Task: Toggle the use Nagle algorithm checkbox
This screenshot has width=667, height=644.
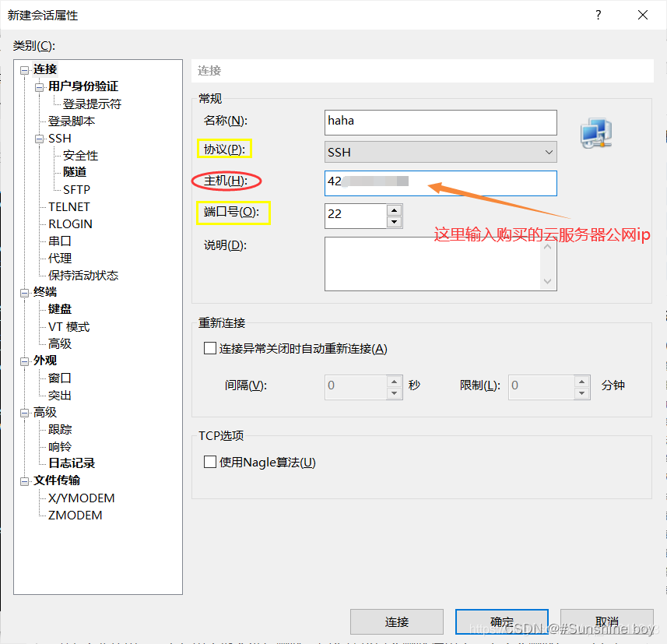Action: pyautogui.click(x=209, y=462)
